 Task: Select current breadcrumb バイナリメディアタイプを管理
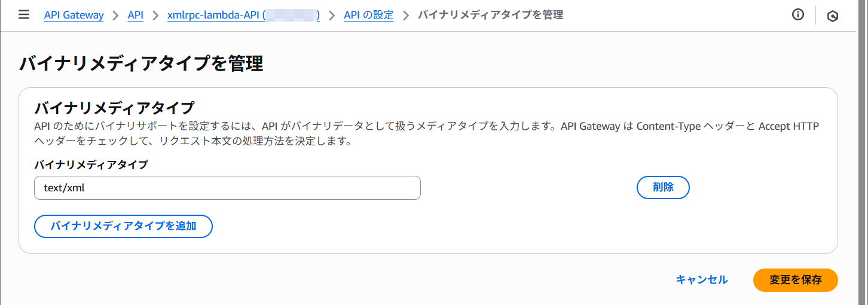tap(490, 15)
